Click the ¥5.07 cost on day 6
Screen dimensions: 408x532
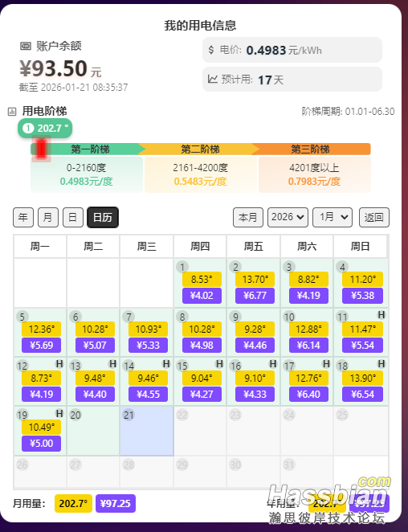[95, 345]
